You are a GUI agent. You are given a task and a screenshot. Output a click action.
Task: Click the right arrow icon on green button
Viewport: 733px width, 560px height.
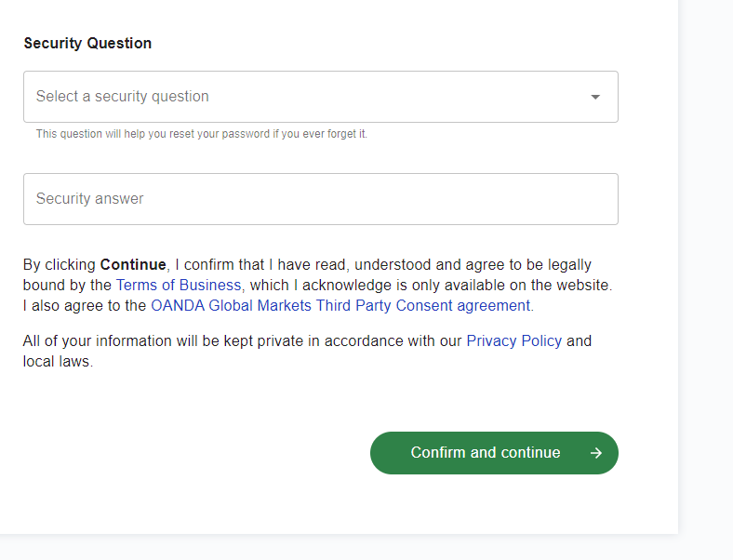coord(595,453)
